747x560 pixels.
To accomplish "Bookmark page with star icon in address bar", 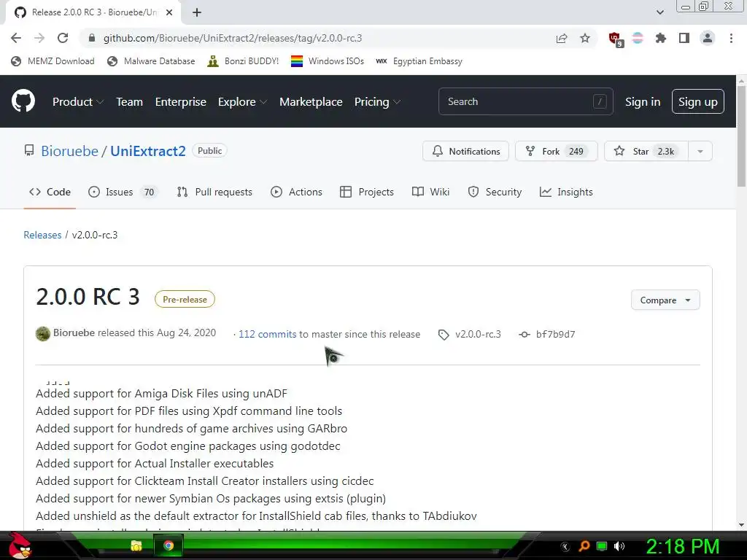I will [x=585, y=38].
